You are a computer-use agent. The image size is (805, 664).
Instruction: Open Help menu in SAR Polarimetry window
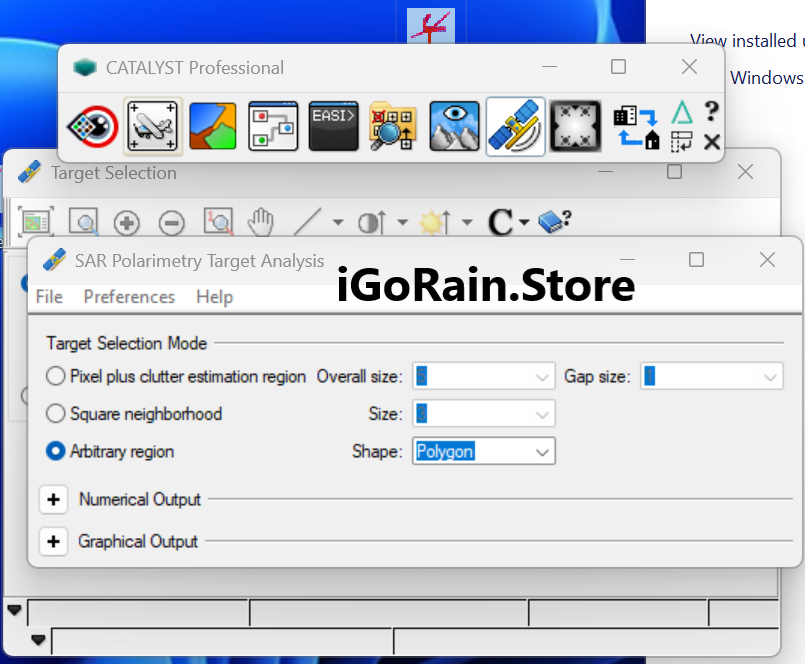pyautogui.click(x=215, y=297)
